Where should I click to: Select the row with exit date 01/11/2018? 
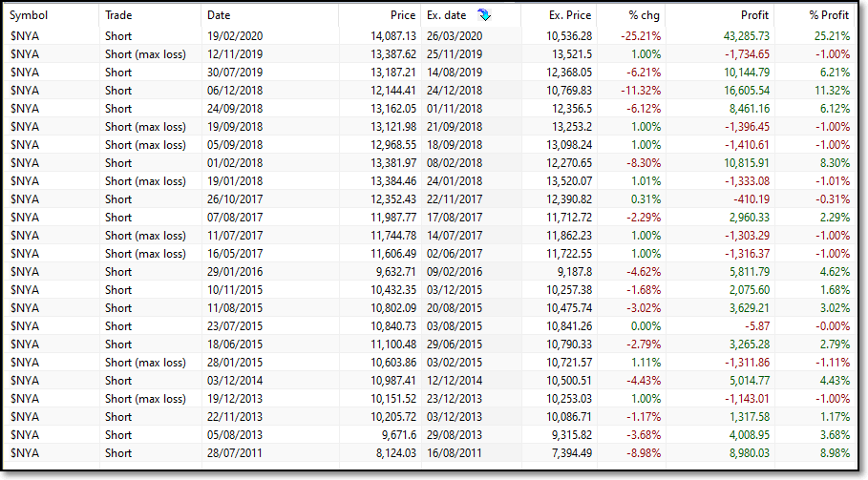coord(430,109)
